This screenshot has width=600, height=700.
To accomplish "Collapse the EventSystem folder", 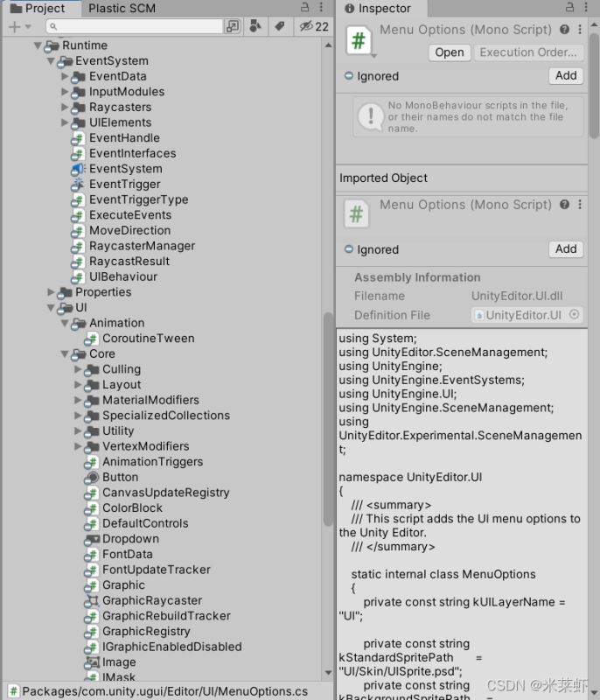I will click(x=51, y=61).
